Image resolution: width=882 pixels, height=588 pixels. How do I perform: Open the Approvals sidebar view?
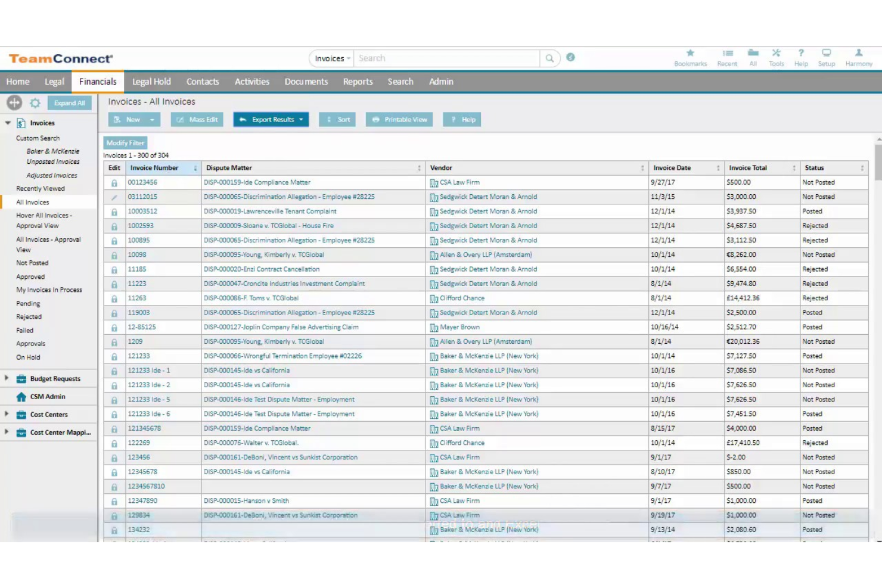31,344
